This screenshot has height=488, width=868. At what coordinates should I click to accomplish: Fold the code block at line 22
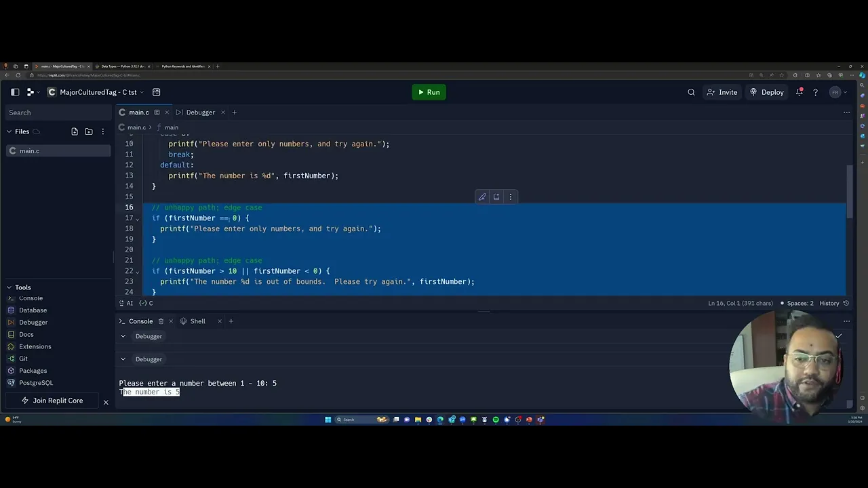(x=138, y=271)
